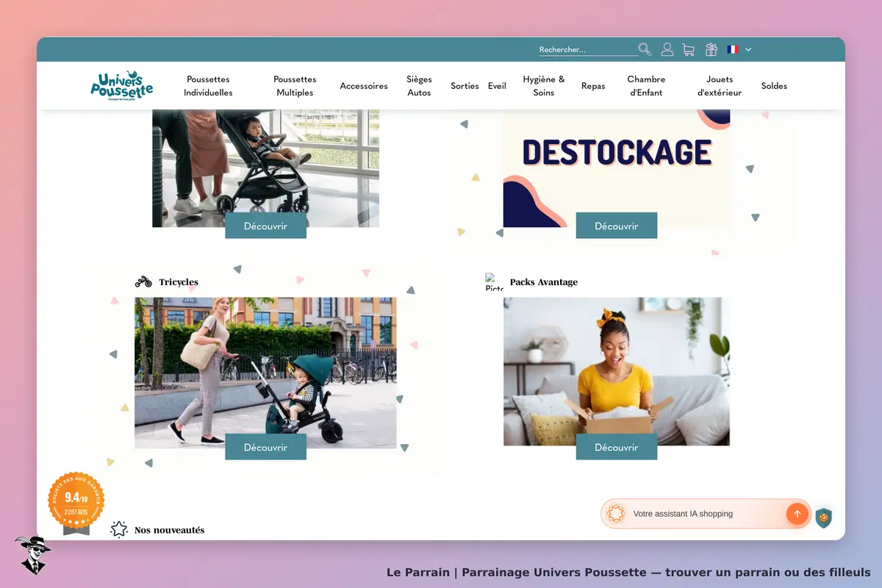
Task: Click Découvrir under the Tricycles photo
Action: (265, 447)
